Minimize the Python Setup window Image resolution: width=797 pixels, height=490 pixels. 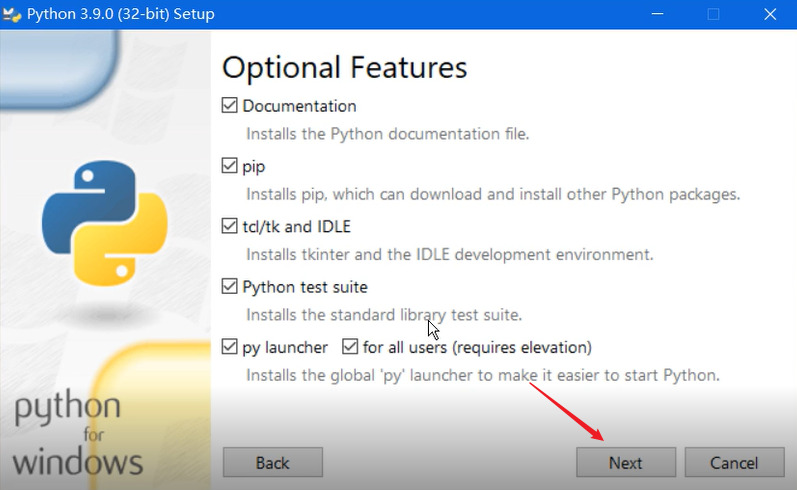[x=657, y=15]
